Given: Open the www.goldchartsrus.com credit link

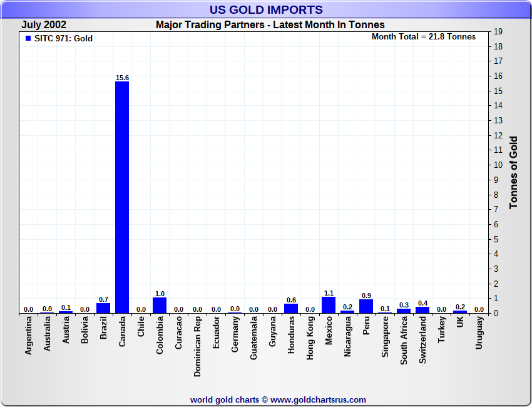Looking at the screenshot, I should click(x=318, y=400).
